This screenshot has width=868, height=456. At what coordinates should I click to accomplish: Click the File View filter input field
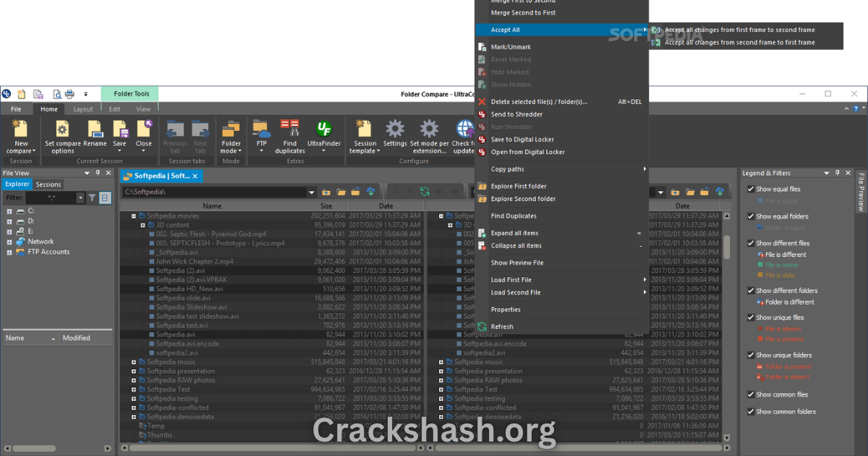point(50,198)
